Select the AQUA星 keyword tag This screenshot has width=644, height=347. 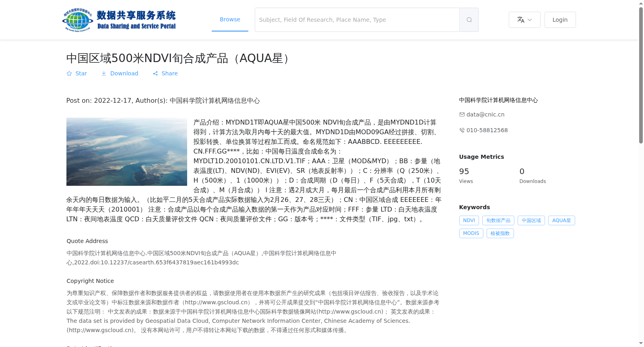(561, 220)
